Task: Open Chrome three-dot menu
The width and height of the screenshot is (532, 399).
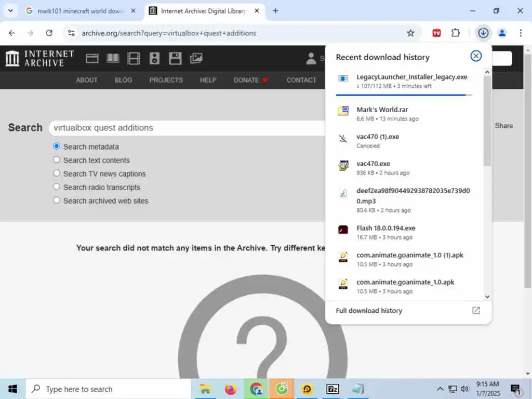Action: pos(521,33)
